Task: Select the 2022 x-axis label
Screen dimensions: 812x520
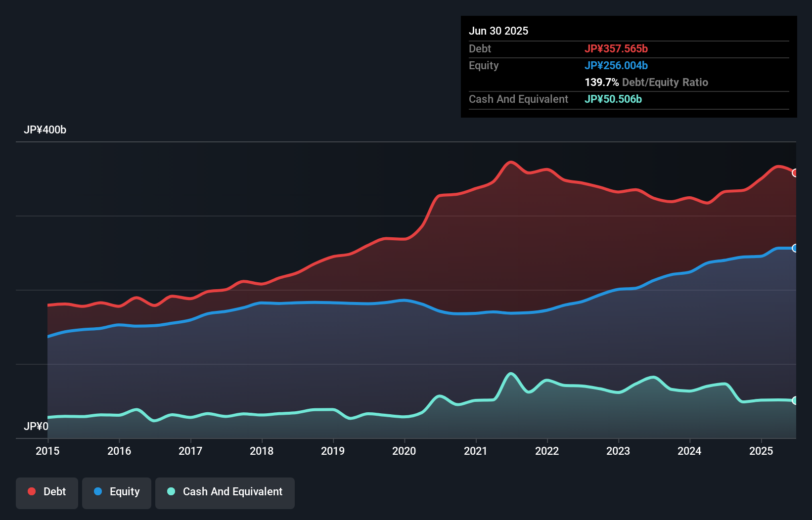Action: click(x=547, y=451)
